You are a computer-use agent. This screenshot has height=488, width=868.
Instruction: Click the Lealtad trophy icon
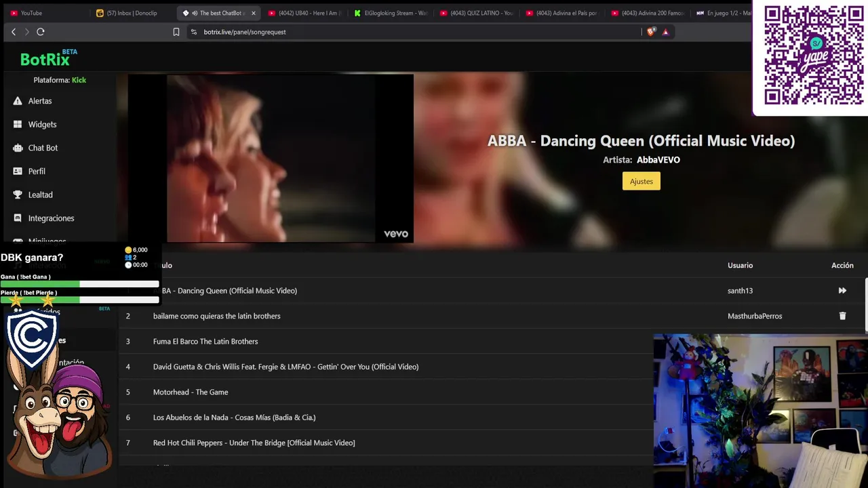[18, 195]
